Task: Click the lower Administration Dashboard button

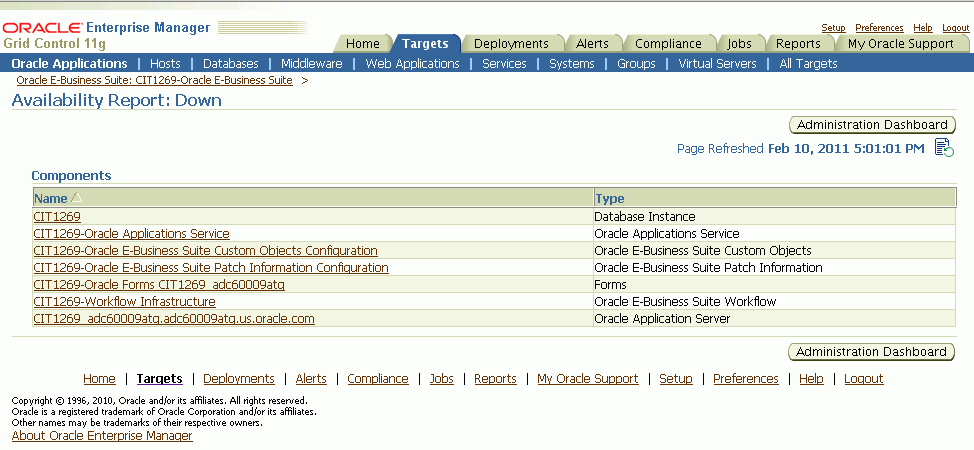Action: (x=871, y=352)
